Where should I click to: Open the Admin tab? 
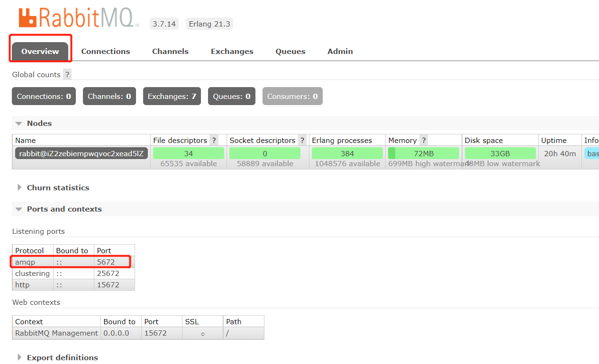pos(340,52)
